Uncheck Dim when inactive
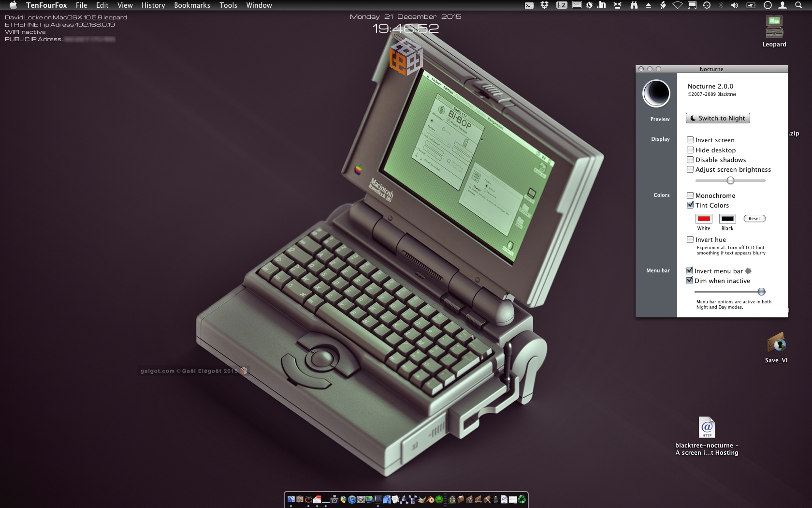Viewport: 812px width, 508px height. point(689,281)
